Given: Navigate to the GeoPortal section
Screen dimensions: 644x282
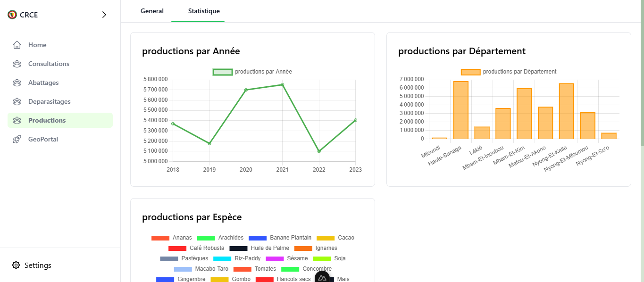Looking at the screenshot, I should (x=43, y=139).
